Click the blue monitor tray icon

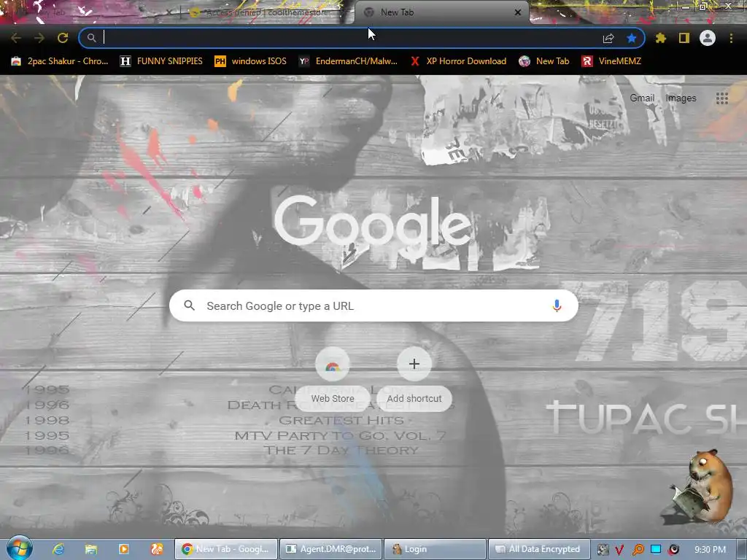[656, 550]
